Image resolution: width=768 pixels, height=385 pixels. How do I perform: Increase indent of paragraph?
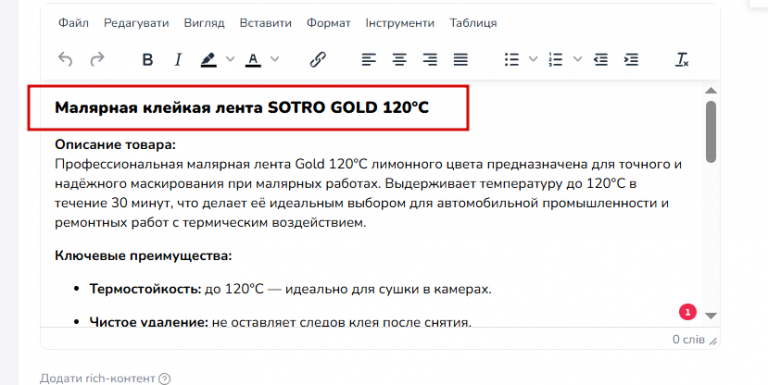tap(631, 60)
